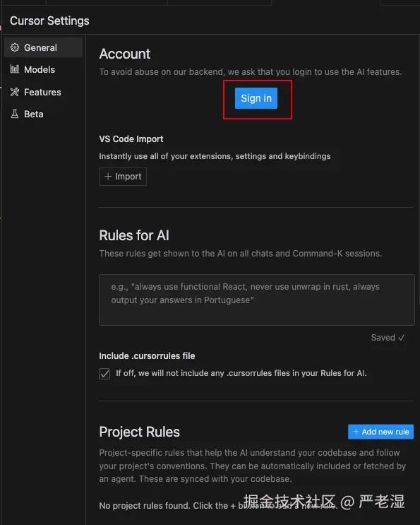The image size is (420, 525).
Task: Click the Models bar chart icon
Action: [x=15, y=69]
